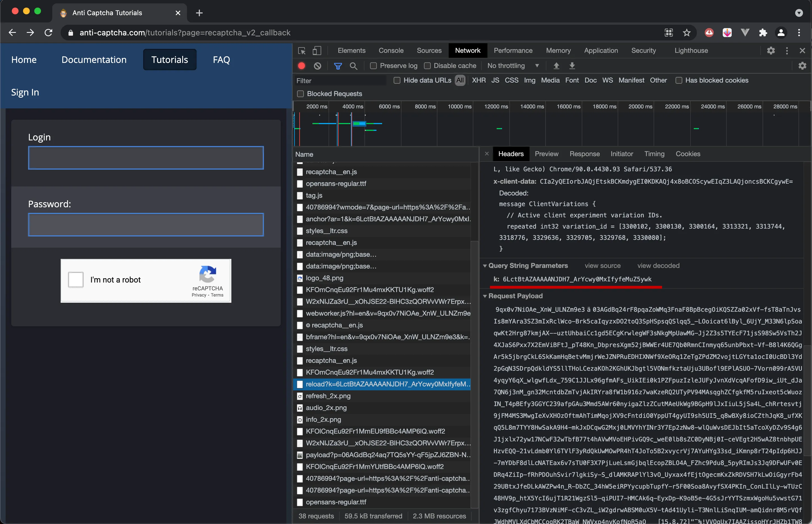Check Has blocked cookies
The height and width of the screenshot is (524, 812).
(x=679, y=80)
